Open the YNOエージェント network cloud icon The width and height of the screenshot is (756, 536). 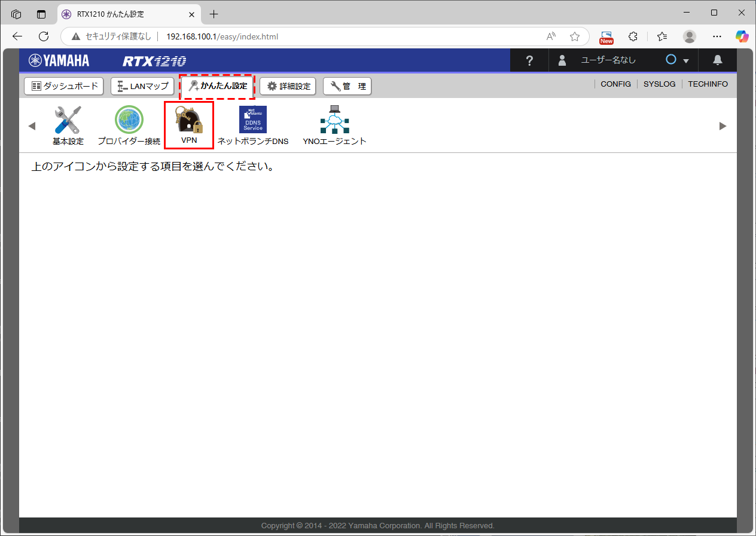point(334,125)
